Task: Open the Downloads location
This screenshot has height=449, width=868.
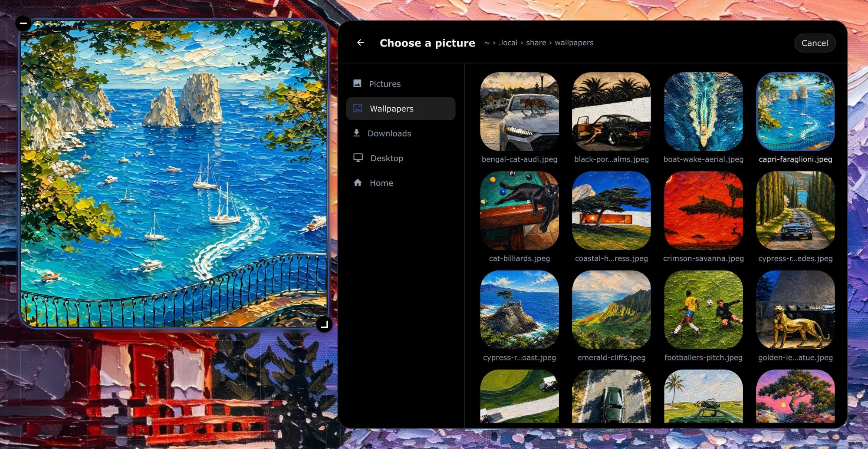Action: [401, 133]
